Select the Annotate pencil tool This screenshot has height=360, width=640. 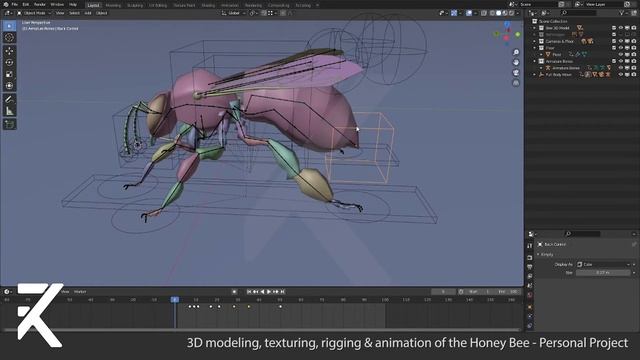coord(9,99)
